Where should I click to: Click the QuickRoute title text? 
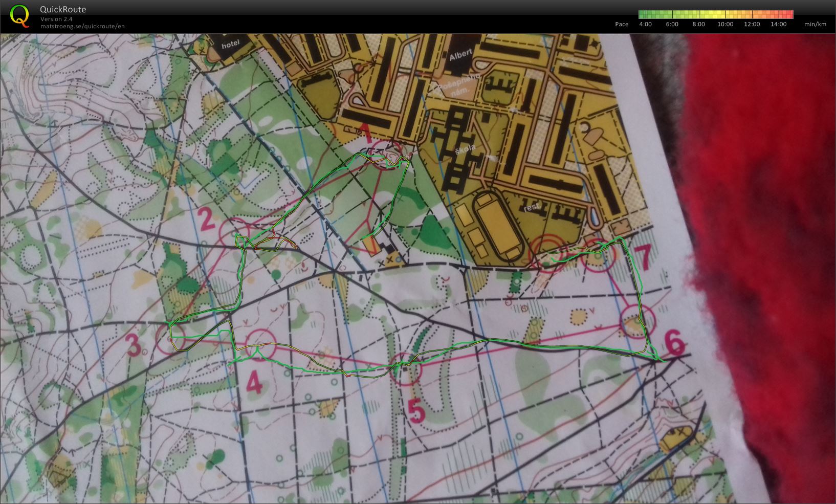click(x=63, y=9)
